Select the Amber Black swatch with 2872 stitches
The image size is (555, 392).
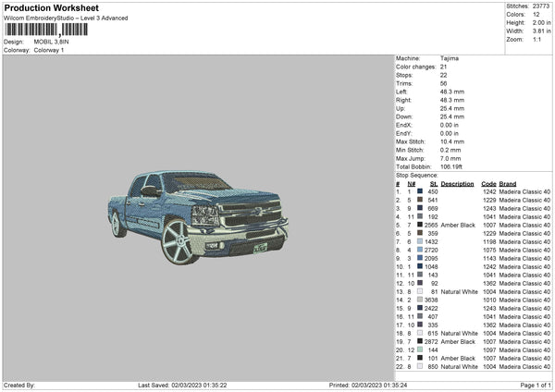tap(419, 341)
